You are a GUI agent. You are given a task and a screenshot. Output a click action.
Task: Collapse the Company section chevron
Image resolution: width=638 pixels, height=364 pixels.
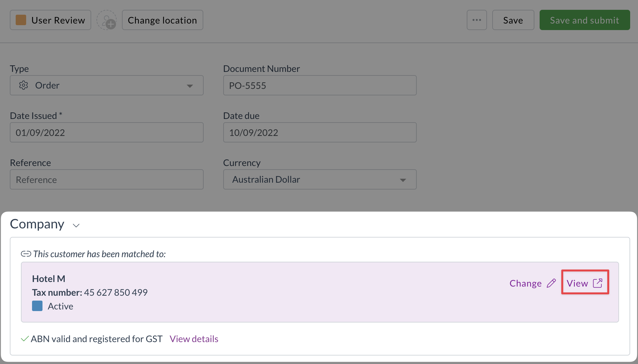click(76, 225)
